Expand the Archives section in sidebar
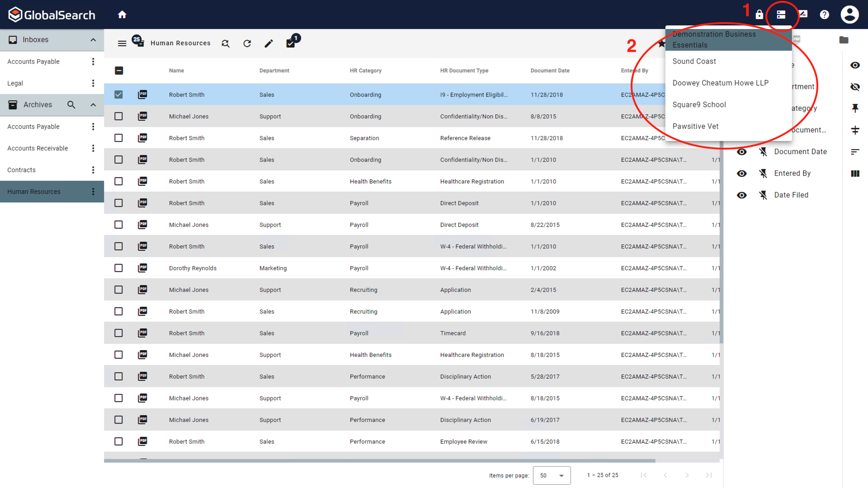Screen dimensions: 868x488 93,104
